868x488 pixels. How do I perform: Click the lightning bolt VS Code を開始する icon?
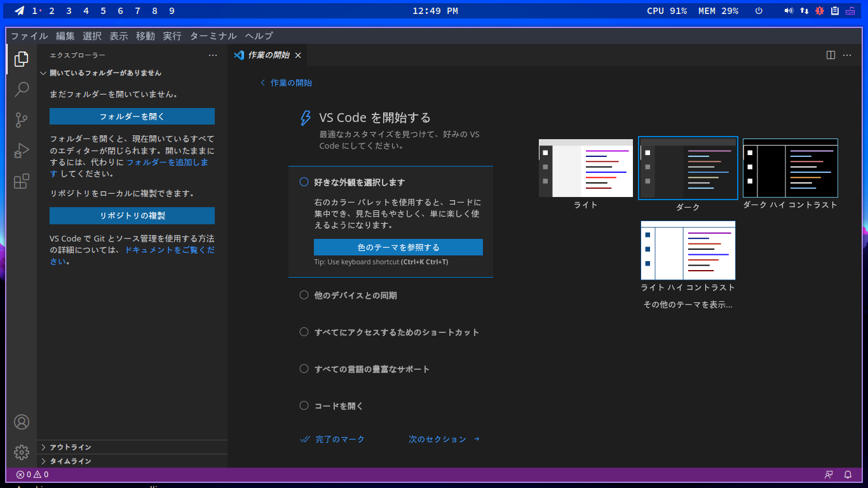coord(306,118)
